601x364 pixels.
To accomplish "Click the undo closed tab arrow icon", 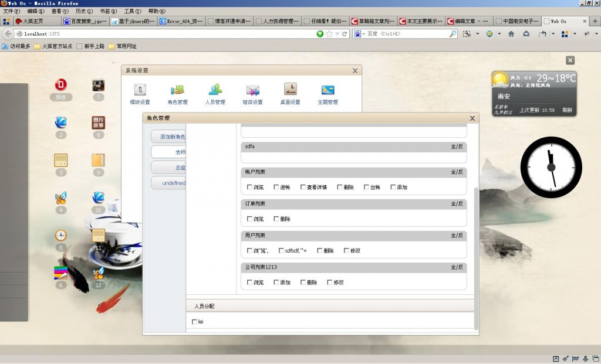I will pyautogui.click(x=542, y=33).
